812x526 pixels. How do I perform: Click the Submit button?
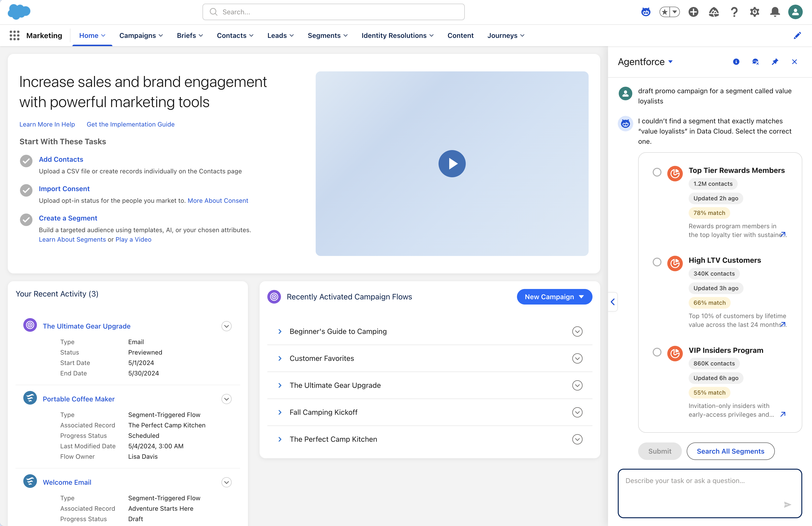click(660, 451)
